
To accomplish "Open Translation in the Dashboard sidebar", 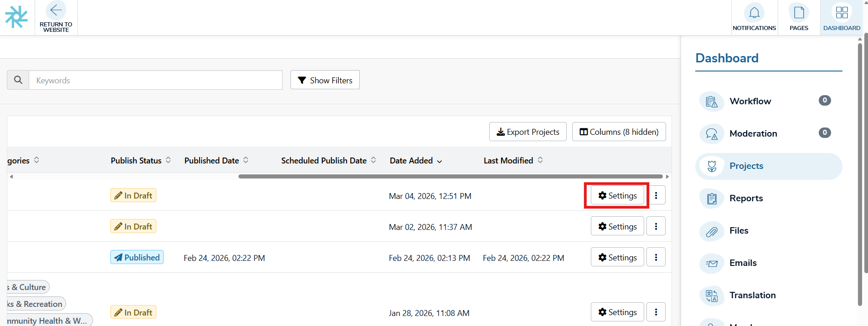I will click(752, 295).
